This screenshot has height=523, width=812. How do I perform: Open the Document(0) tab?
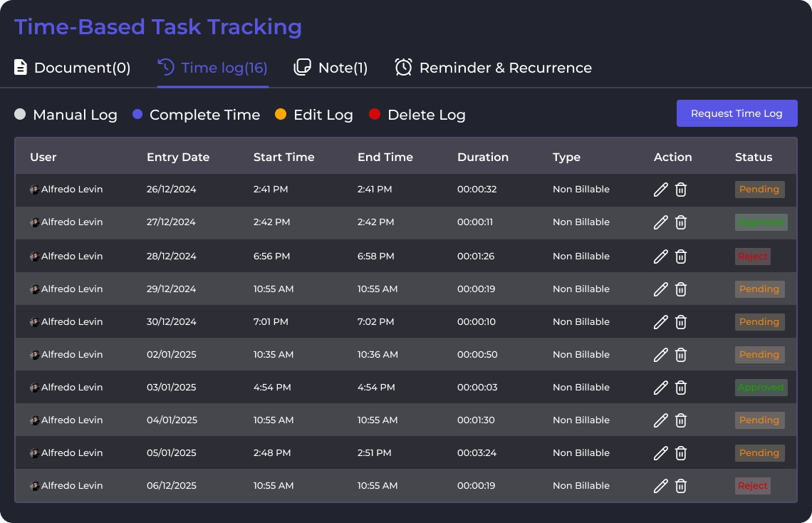click(x=73, y=68)
